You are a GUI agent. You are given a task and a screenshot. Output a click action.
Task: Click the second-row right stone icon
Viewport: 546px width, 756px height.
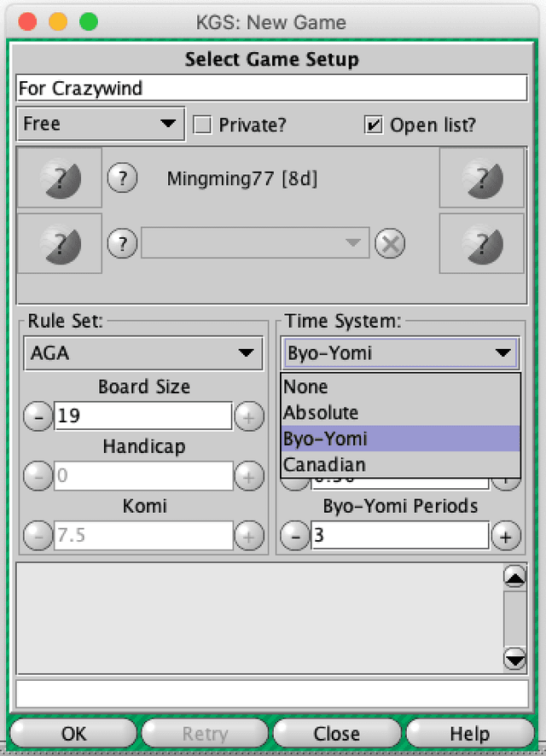point(481,243)
